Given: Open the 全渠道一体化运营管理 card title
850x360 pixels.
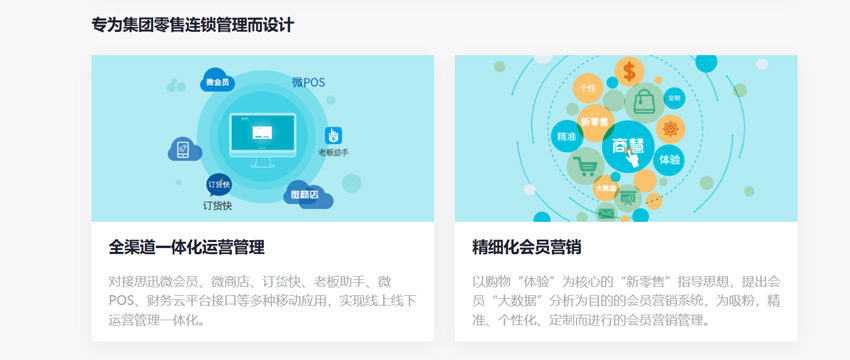Looking at the screenshot, I should click(x=186, y=248).
